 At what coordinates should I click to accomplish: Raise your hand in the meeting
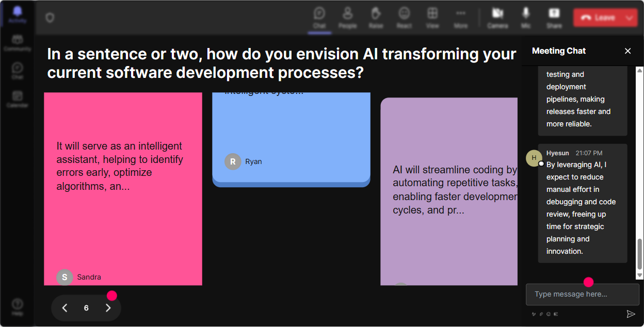pos(376,18)
